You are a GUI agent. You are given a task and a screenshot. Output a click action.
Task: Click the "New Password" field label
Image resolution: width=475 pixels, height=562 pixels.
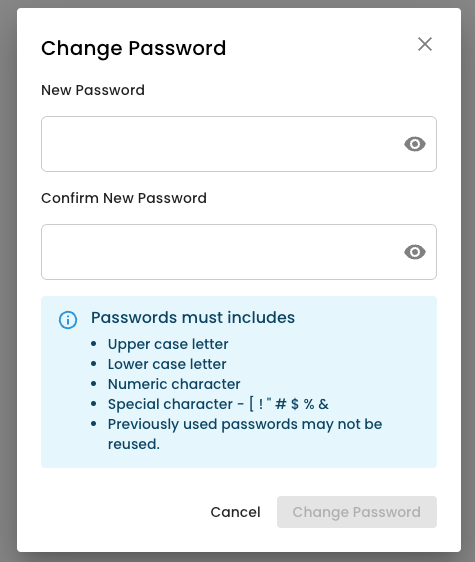93,90
